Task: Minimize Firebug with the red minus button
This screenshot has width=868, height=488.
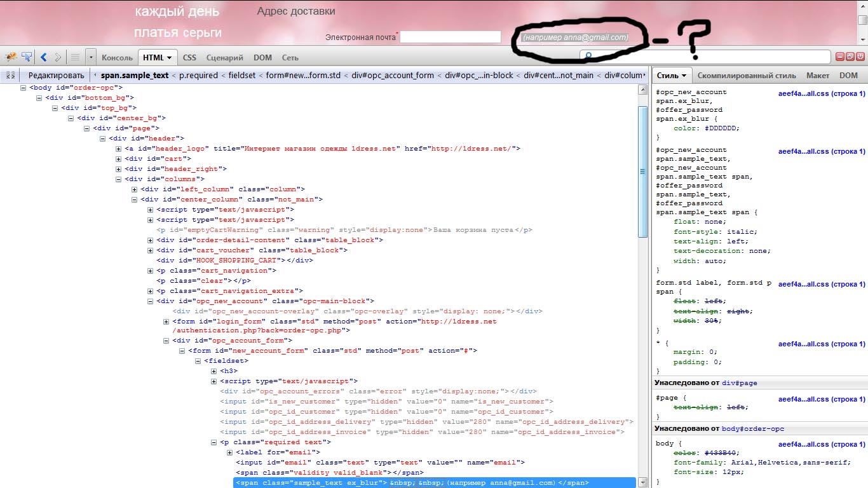Action: click(x=840, y=57)
